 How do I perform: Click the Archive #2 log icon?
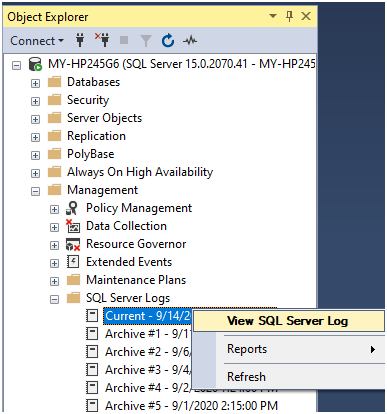coord(92,351)
